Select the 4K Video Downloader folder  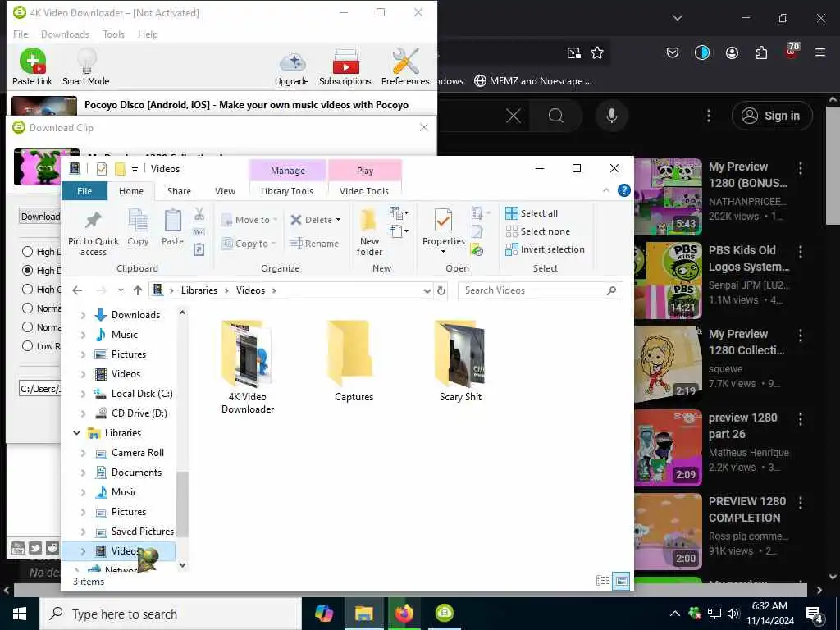[248, 367]
